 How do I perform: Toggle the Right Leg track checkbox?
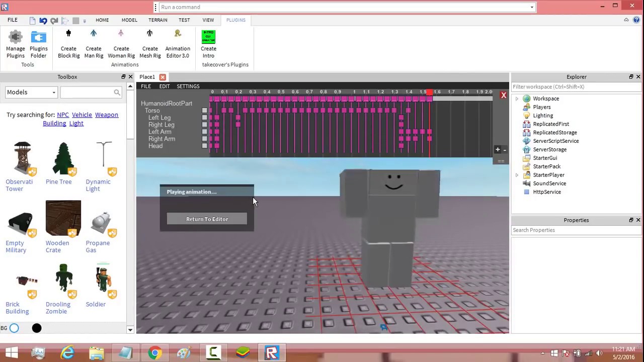(204, 125)
